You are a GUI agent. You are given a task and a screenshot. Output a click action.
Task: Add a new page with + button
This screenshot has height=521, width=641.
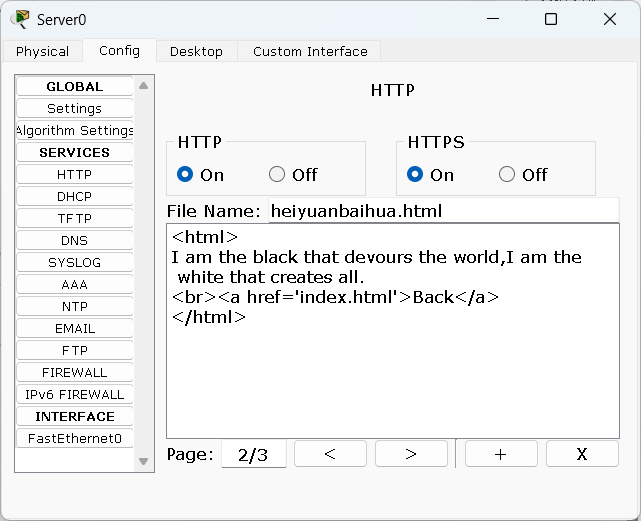click(501, 454)
